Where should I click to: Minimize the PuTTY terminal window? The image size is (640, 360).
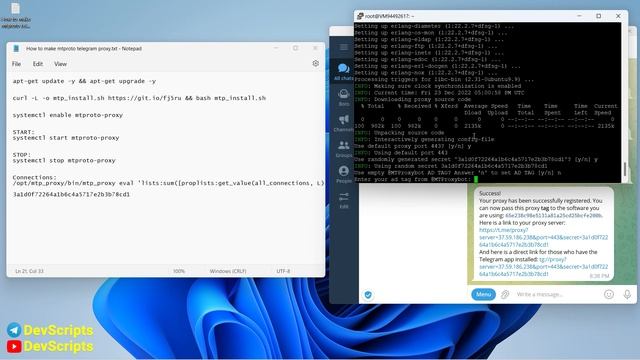(579, 16)
